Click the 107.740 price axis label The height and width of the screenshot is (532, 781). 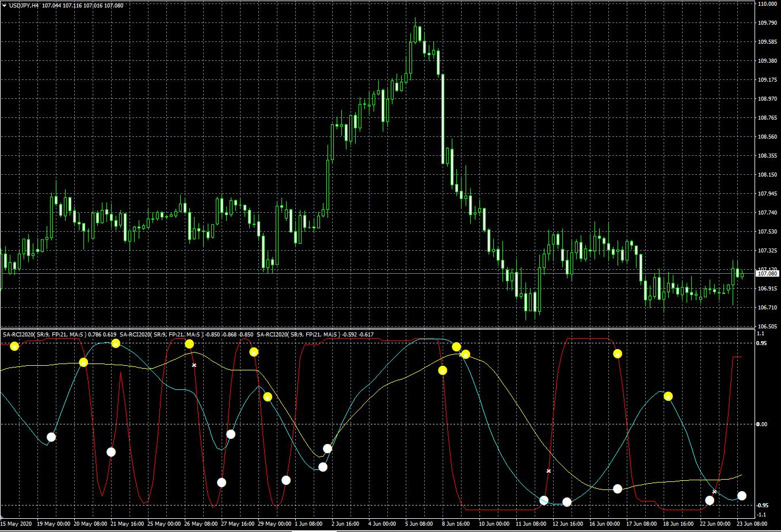coord(767,213)
